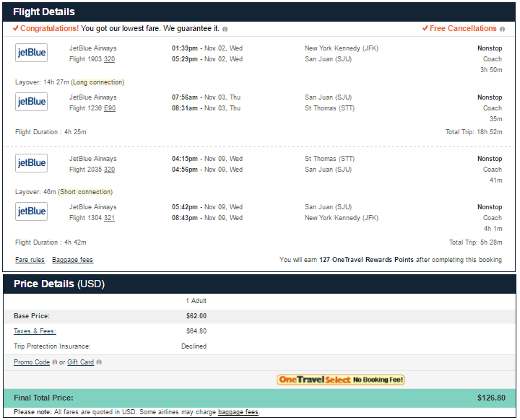
Task: Select the Long connection layover notice
Action: (x=97, y=82)
